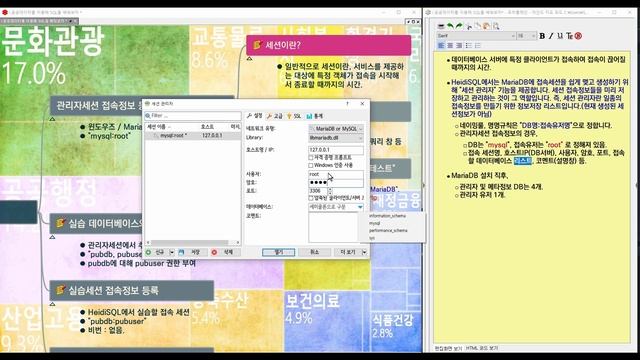Click the pencil icon on 실습 데이터베이스 node
This screenshot has width=640, height=360.
click(60, 223)
